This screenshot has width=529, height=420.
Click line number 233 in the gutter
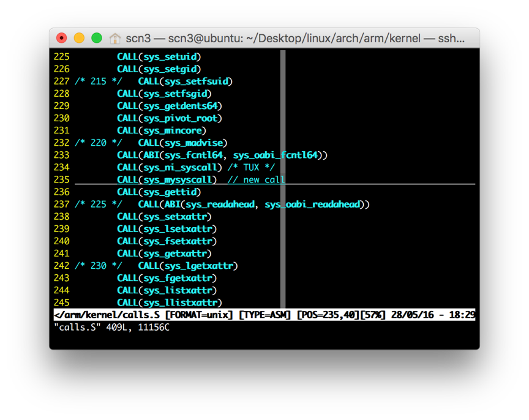[x=62, y=155]
